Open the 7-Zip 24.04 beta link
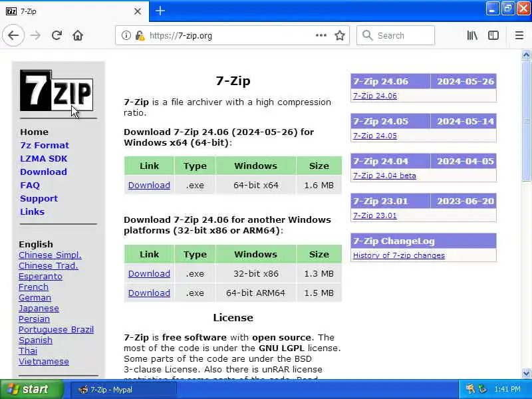 click(x=384, y=176)
